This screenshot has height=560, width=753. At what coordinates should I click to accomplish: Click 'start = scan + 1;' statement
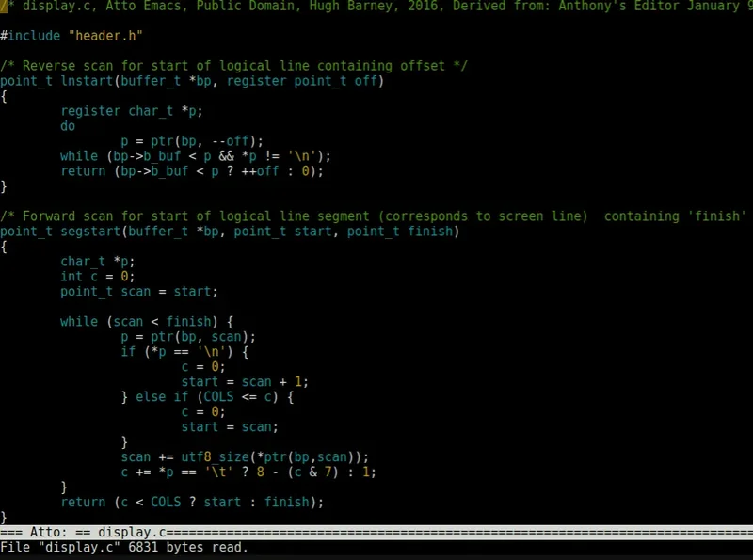coord(245,382)
